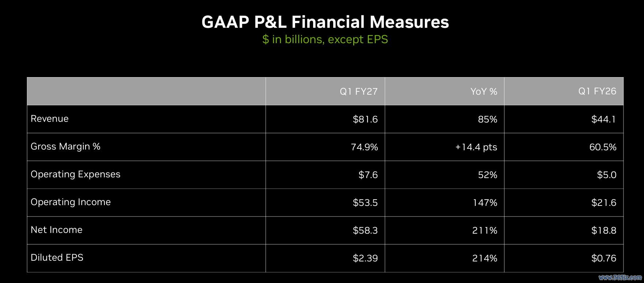Click the Operating Expenses row label

pyautogui.click(x=76, y=174)
